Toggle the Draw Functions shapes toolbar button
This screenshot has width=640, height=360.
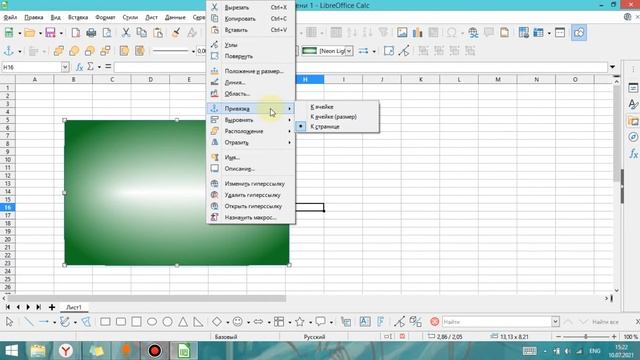click(x=579, y=33)
